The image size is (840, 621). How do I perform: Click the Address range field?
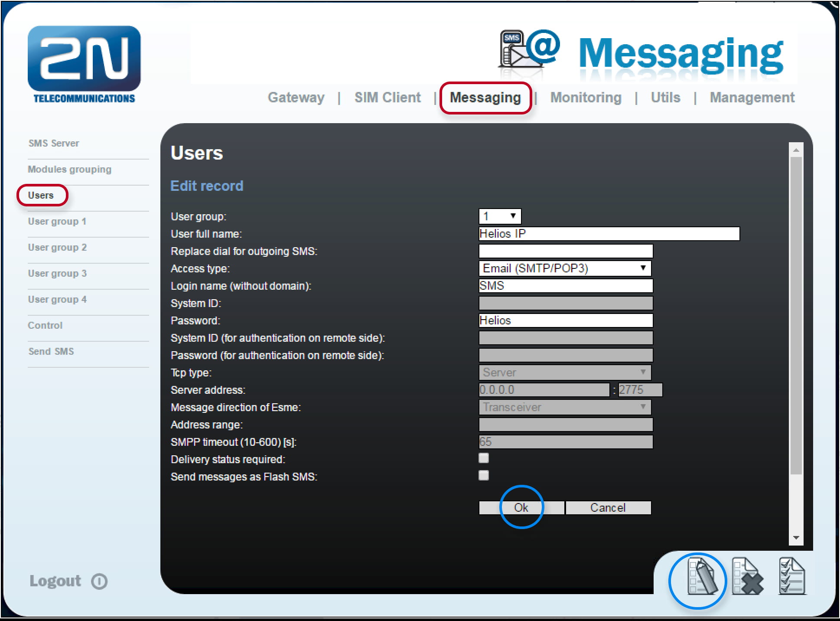(x=566, y=425)
